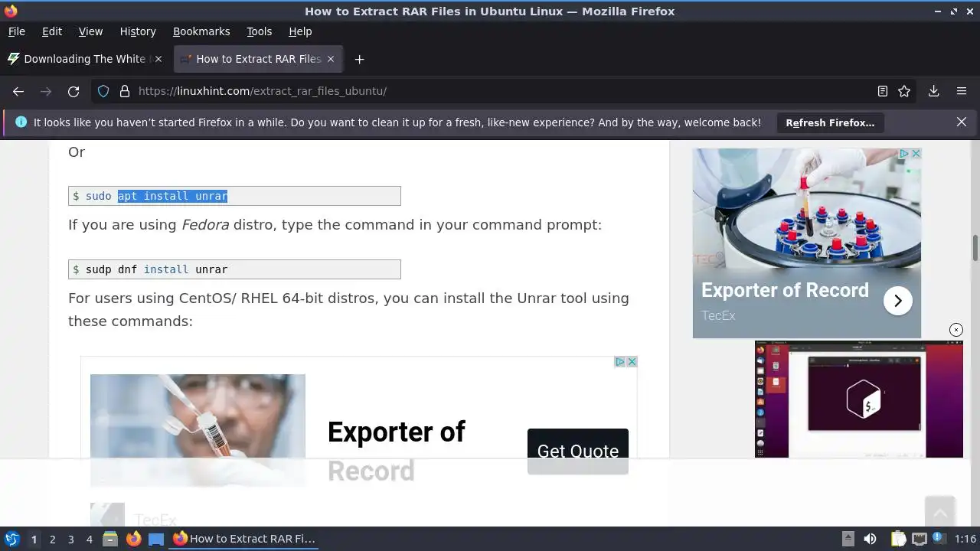Screen dimensions: 980x551
Task: Open the Help menu
Action: (x=300, y=31)
